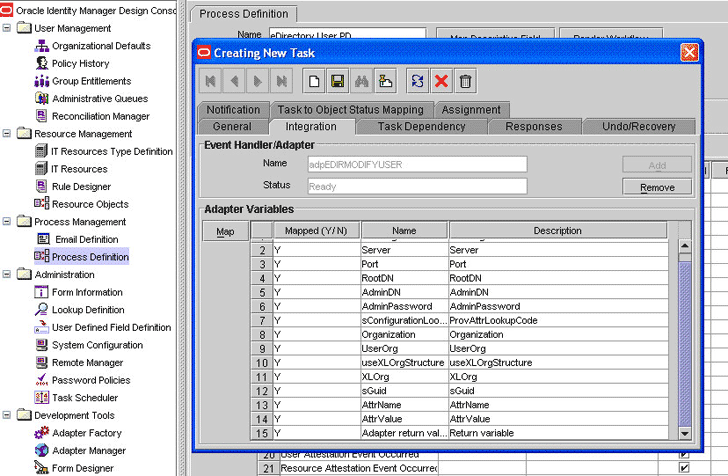
Task: Open Organizational Defaults icon in tree
Action: point(42,46)
